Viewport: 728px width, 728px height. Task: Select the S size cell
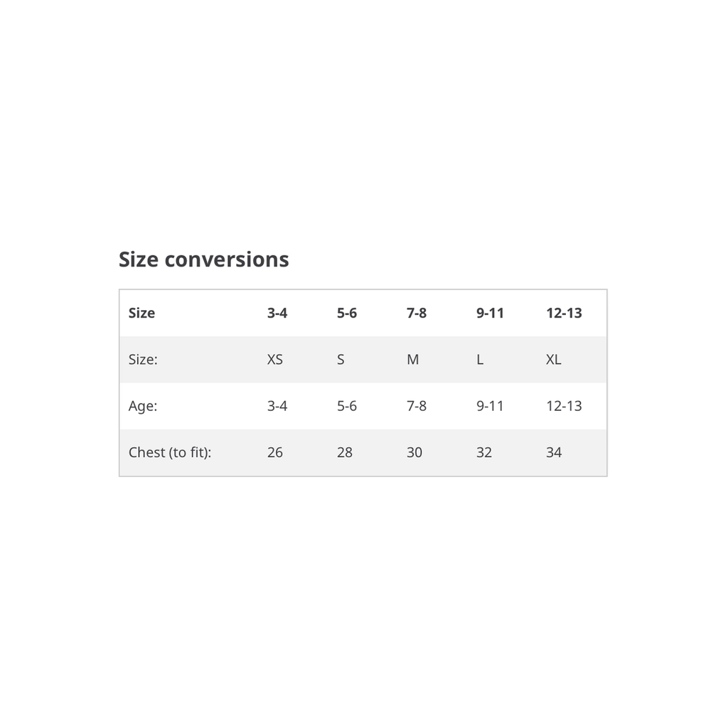tap(341, 360)
